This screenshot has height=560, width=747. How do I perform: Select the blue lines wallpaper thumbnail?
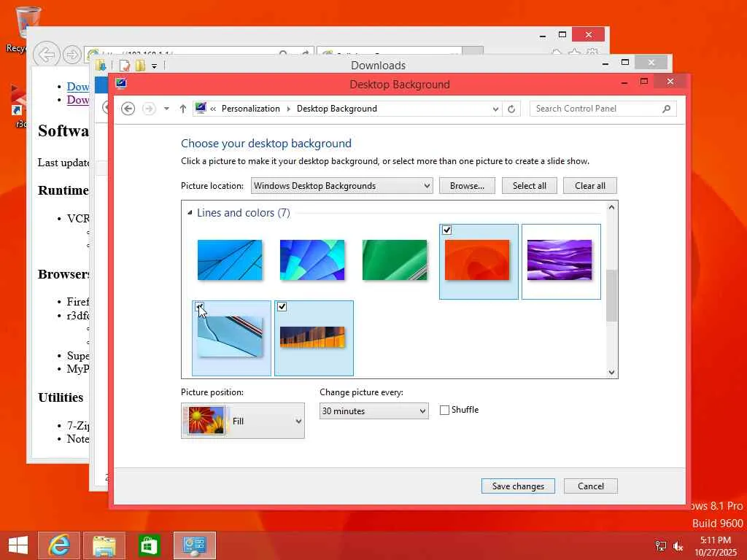coord(230,260)
